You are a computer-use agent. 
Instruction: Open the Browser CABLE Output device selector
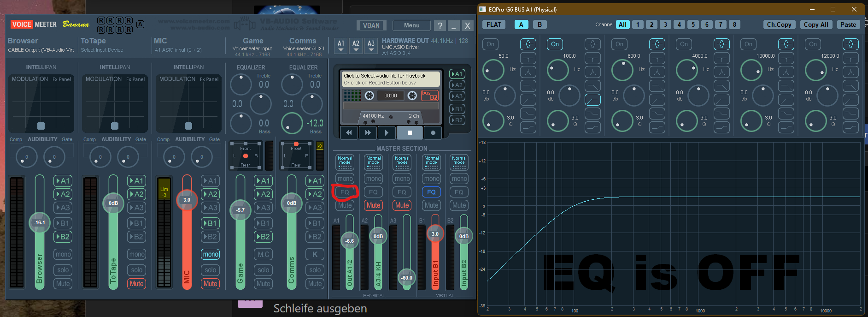(41, 50)
